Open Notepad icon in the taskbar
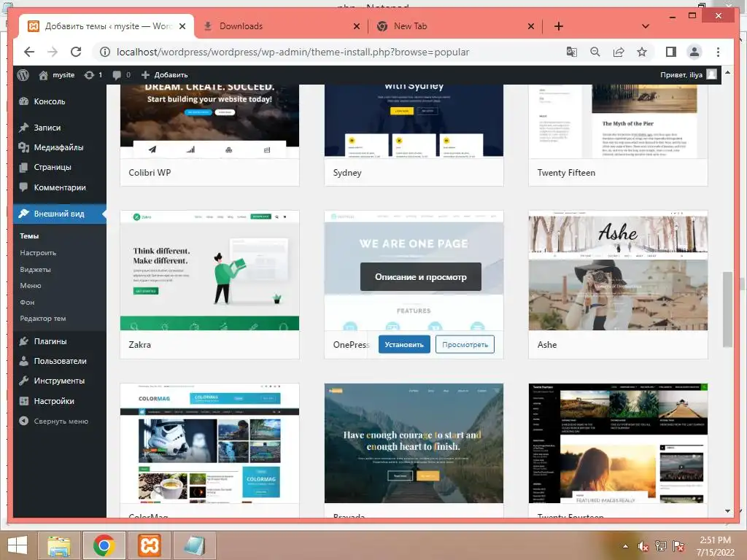Viewport: 747px width, 560px height. click(x=195, y=545)
